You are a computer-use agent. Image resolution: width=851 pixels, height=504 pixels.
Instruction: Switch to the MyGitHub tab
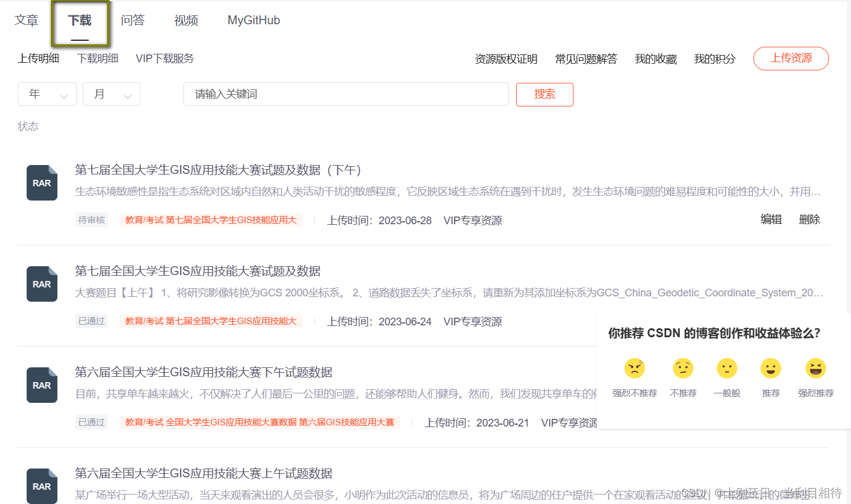[254, 20]
